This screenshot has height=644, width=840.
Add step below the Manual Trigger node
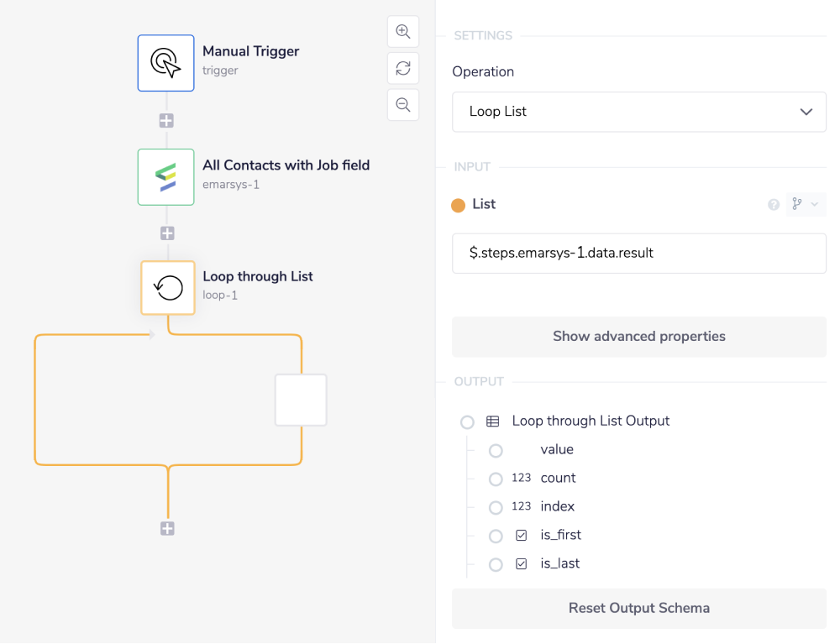coord(166,121)
